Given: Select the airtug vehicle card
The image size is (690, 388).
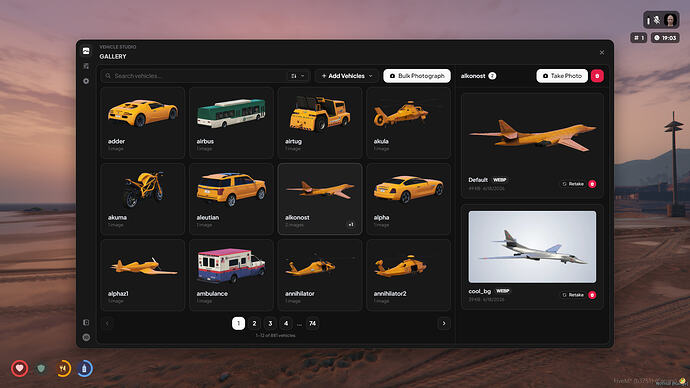Looking at the screenshot, I should pos(320,122).
